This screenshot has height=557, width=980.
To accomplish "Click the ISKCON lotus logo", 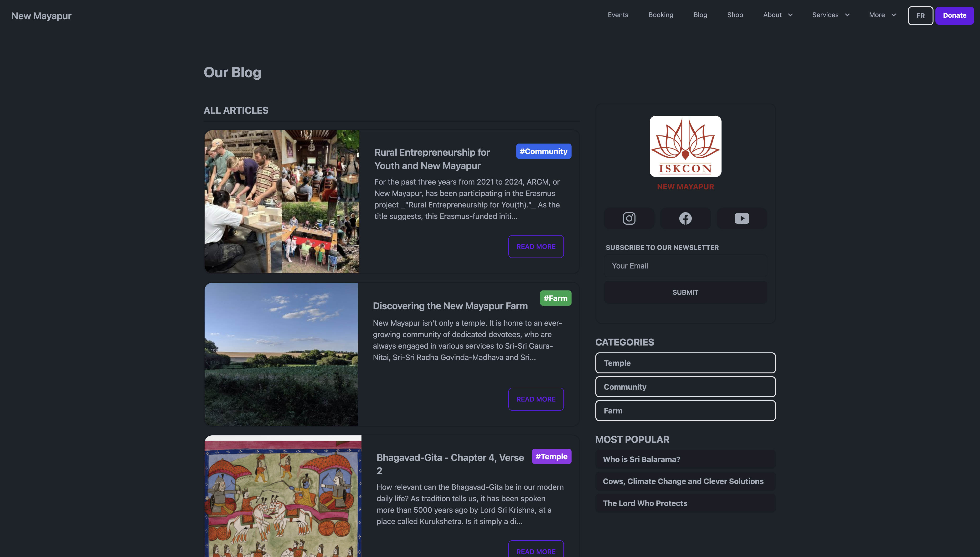I will [x=685, y=146].
